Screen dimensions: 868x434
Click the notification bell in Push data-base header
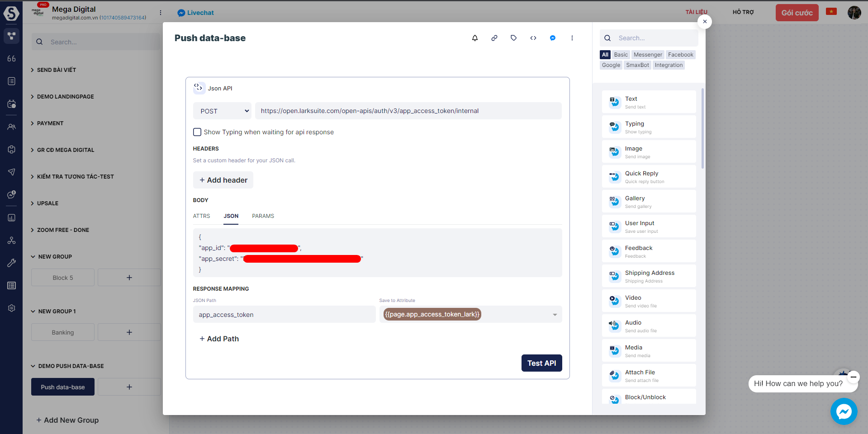474,38
